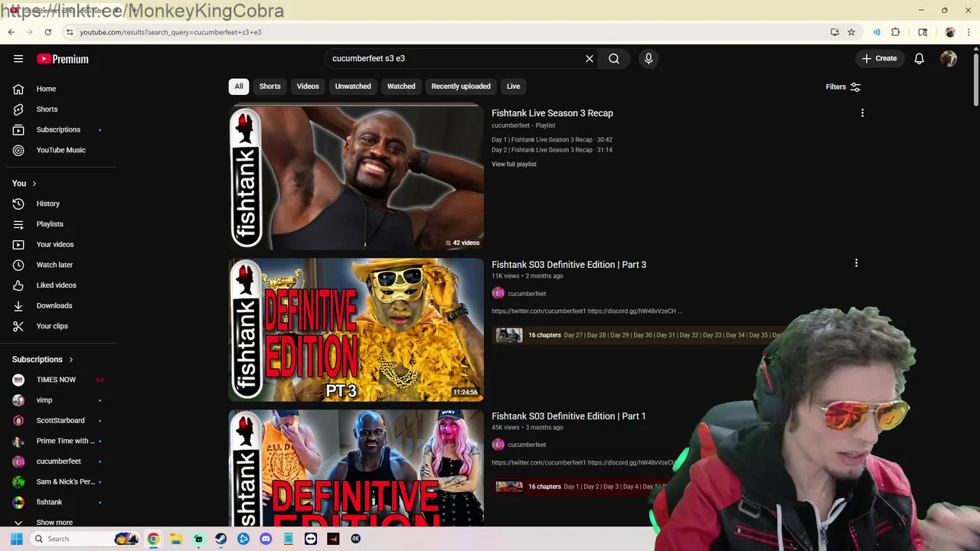The height and width of the screenshot is (551, 980).
Task: Open the YouTube account avatar menu
Action: pyautogui.click(x=949, y=58)
